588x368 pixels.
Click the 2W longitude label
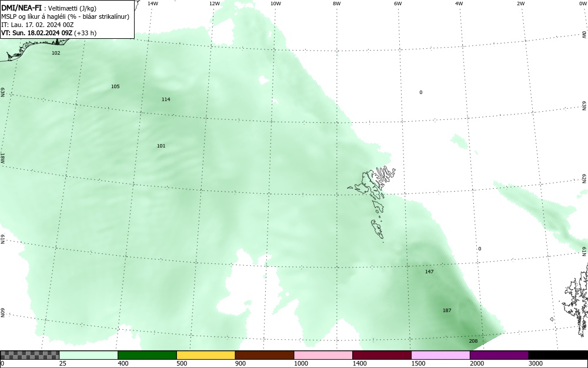pyautogui.click(x=520, y=4)
